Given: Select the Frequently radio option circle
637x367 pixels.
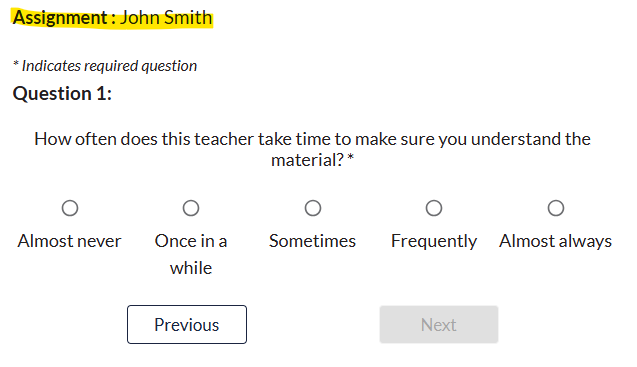Looking at the screenshot, I should [434, 208].
